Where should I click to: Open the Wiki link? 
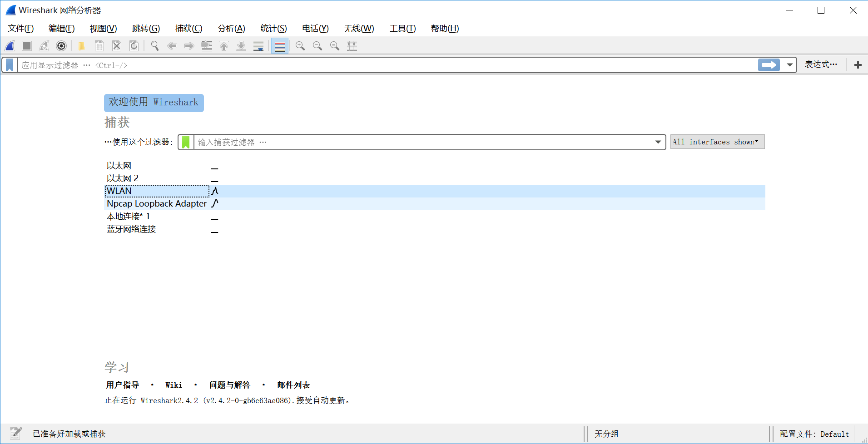point(174,385)
